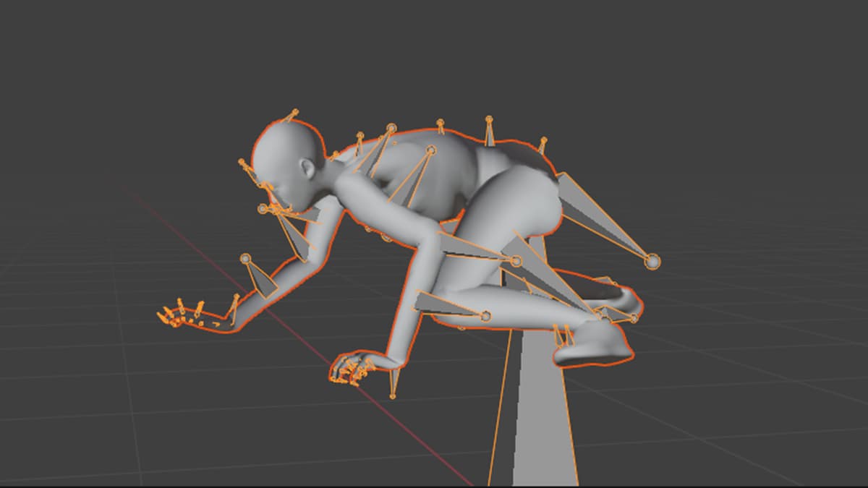Click the extended arm's elbow bone joint
Image resolution: width=868 pixels, height=488 pixels.
coord(246,259)
